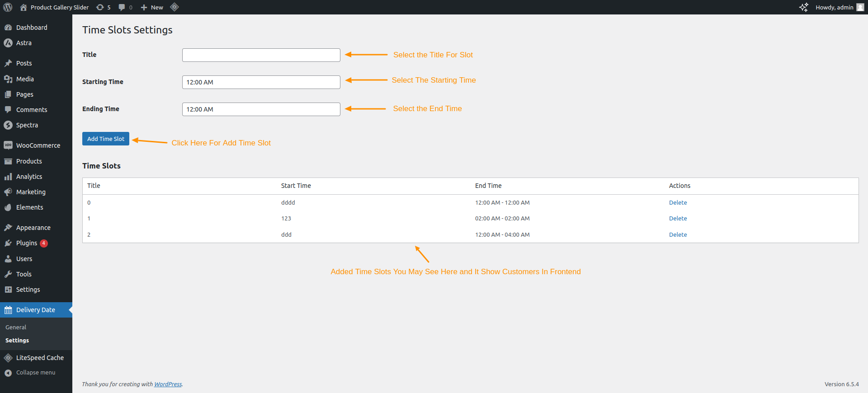
Task: Open the Dashboard menu item
Action: 32,28
